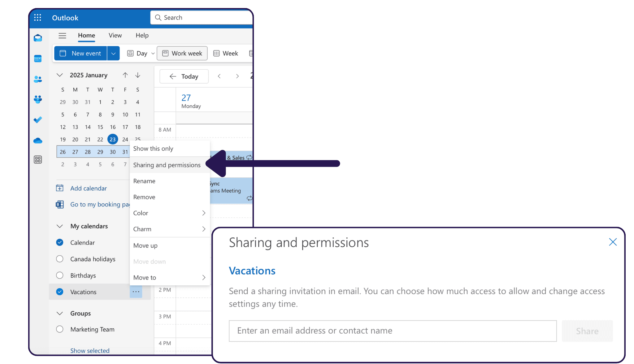This screenshot has width=634, height=364.
Task: Go to next month with down arrow
Action: [138, 75]
